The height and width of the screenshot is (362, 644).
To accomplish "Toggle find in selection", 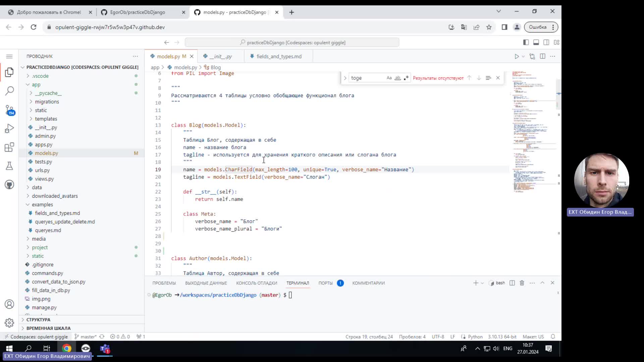I will [488, 78].
